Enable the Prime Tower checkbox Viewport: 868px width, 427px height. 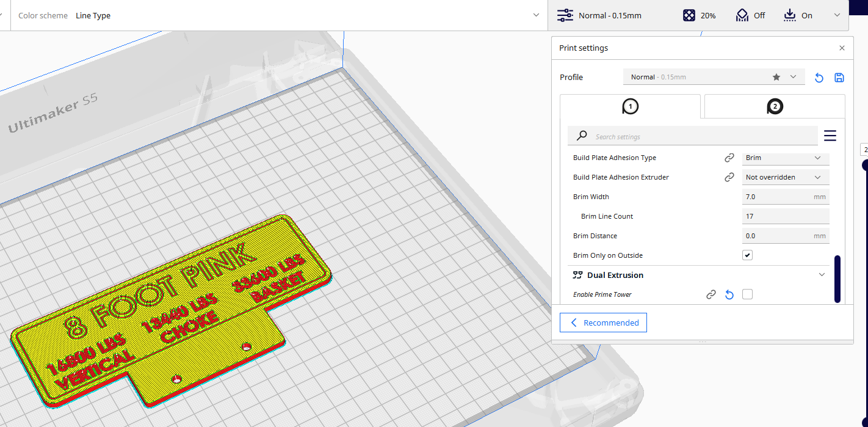tap(747, 294)
